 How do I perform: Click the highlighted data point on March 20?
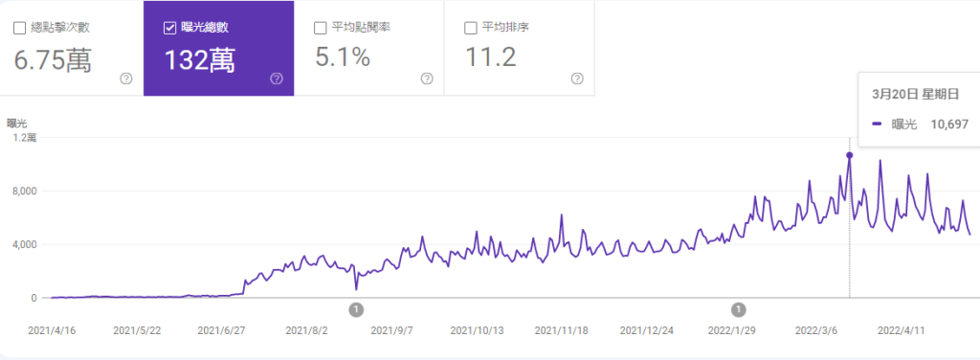pos(850,155)
